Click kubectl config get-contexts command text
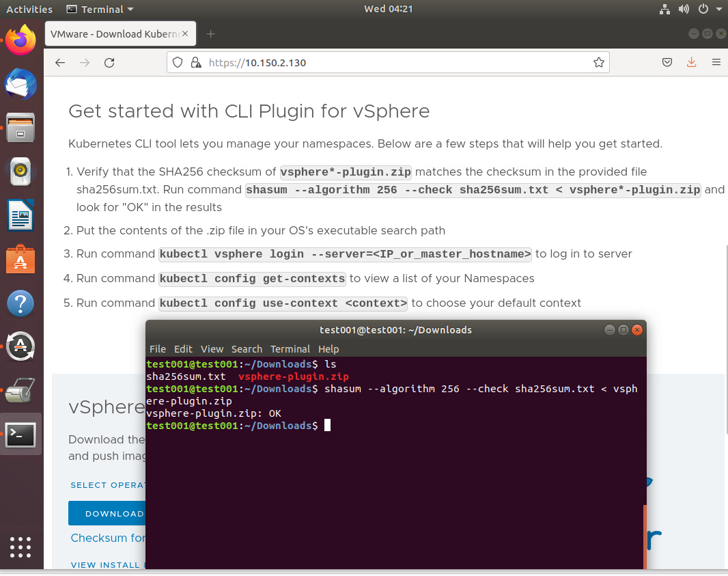The image size is (728, 576). coord(252,278)
